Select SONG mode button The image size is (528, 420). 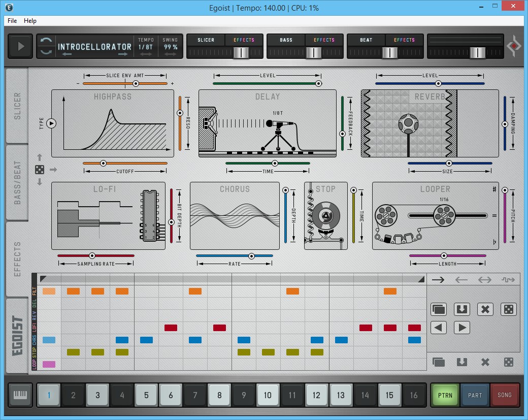505,395
